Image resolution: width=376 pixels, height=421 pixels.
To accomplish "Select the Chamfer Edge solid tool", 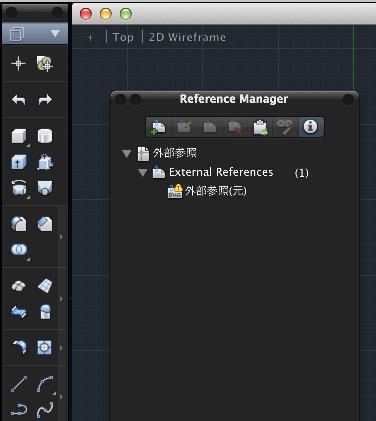I will [45, 224].
